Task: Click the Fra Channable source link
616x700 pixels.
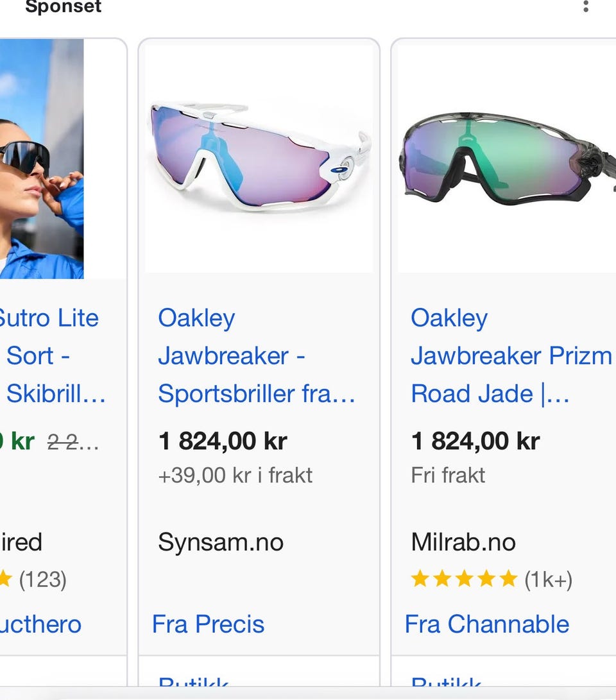Action: [488, 624]
